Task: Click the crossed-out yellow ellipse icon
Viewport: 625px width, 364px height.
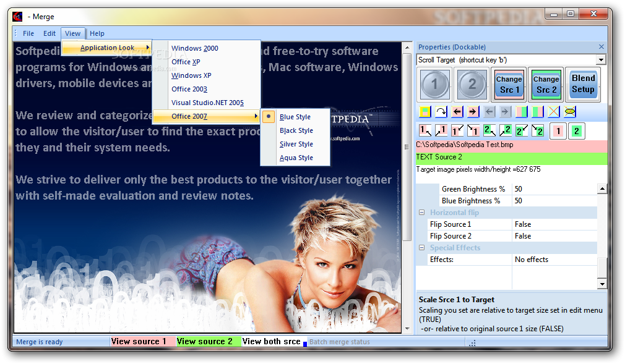Action: click(570, 112)
